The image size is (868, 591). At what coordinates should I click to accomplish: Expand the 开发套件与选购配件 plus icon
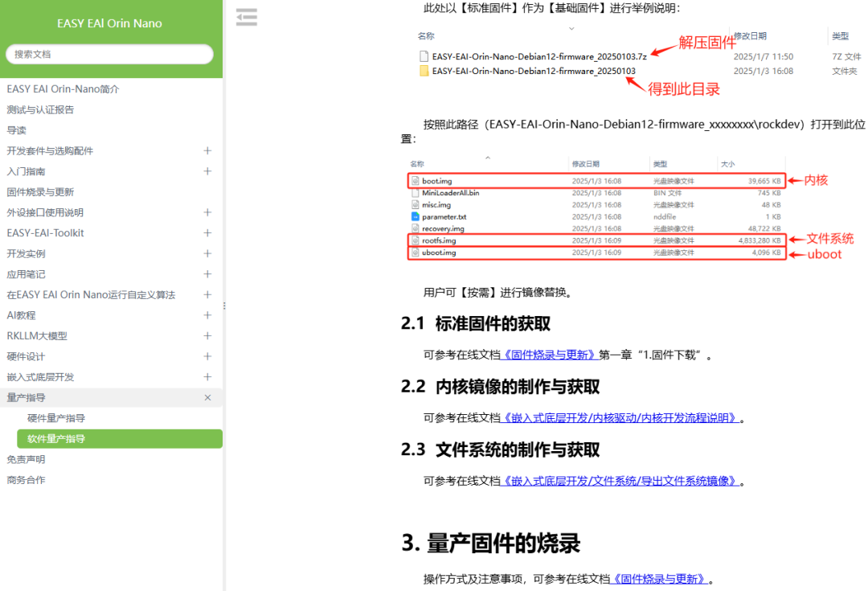click(207, 150)
